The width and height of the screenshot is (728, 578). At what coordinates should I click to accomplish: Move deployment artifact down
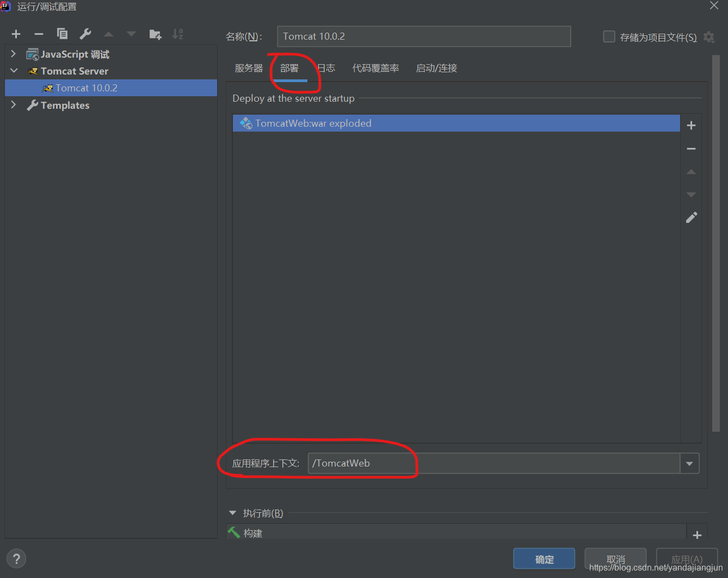tap(691, 195)
